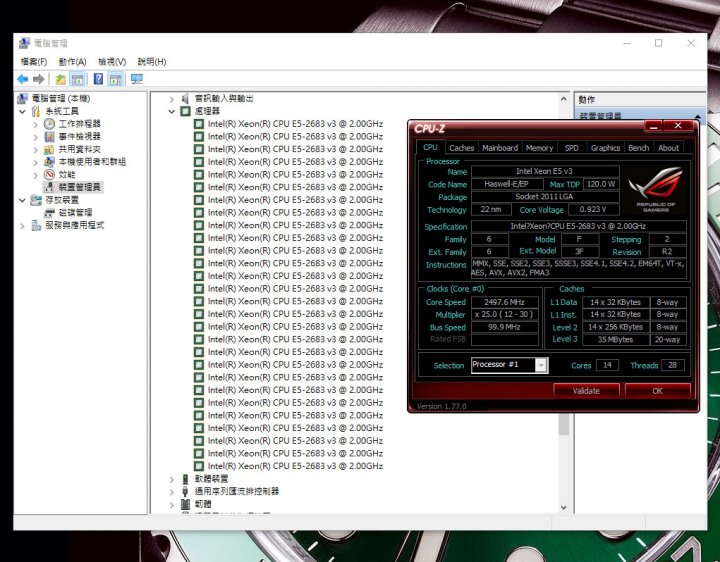Screen dimensions: 720x562
Task: Collapse the 系統工具 tree node
Action: tap(22, 111)
